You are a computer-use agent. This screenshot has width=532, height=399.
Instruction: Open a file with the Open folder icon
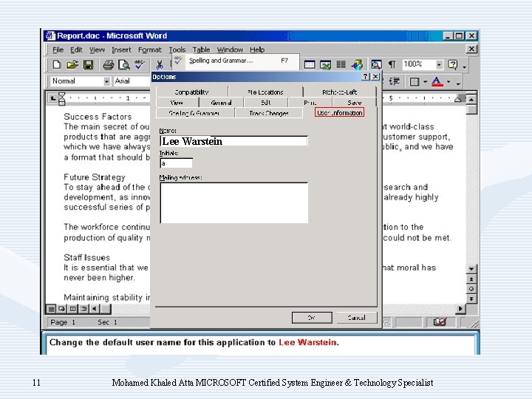pos(72,64)
